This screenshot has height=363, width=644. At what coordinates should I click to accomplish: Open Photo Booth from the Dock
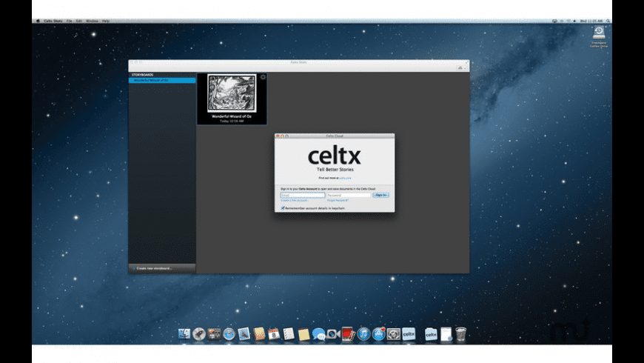tap(349, 334)
